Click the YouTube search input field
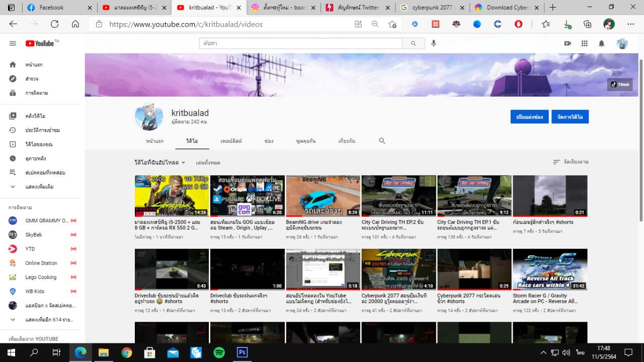Viewport: 644px width, 362px height. (x=301, y=44)
